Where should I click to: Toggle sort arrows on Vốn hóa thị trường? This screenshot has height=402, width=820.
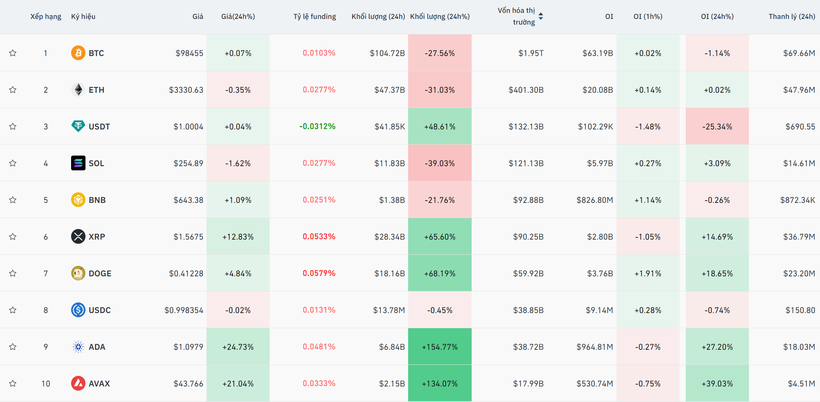click(541, 17)
